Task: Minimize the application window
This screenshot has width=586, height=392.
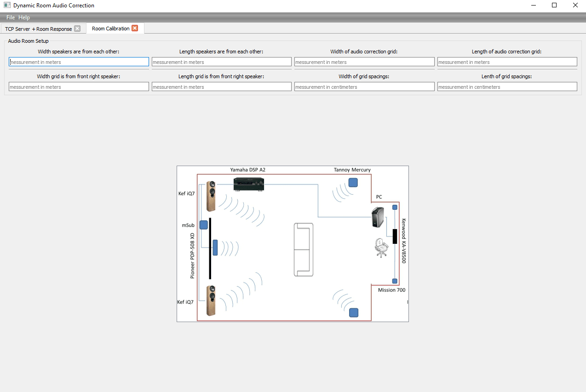Action: tap(534, 6)
